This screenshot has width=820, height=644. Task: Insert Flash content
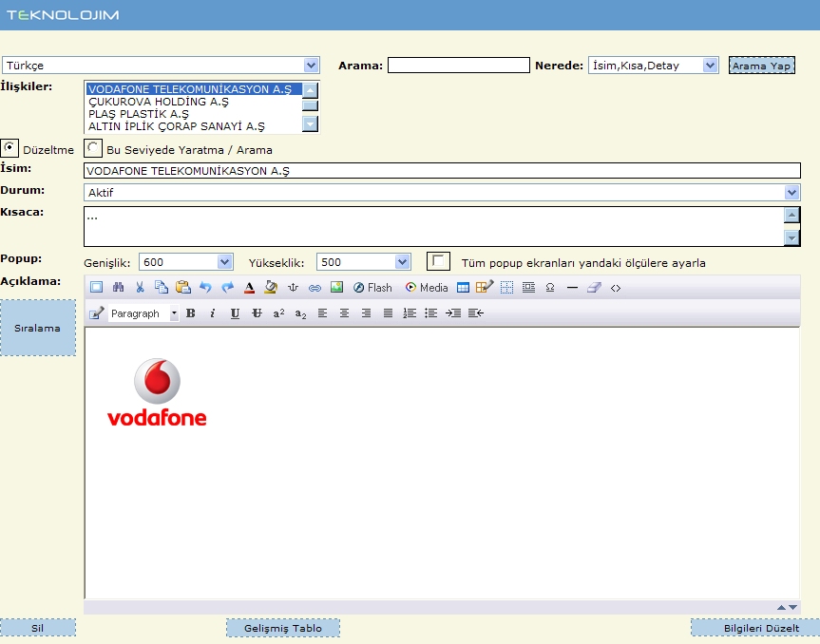(x=372, y=288)
